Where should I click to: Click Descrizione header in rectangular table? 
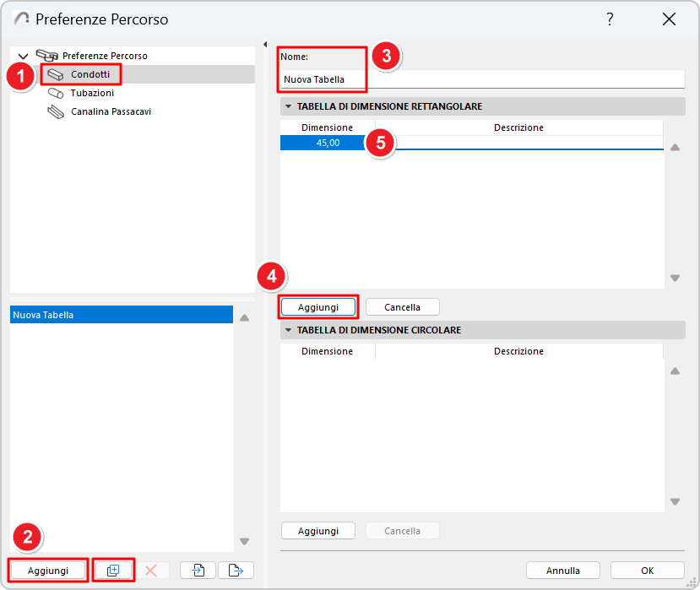coord(518,127)
